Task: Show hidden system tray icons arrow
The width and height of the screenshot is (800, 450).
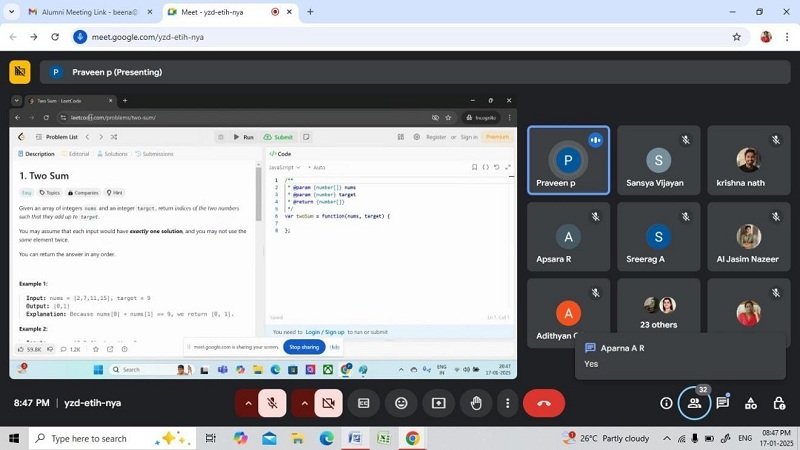Action: (x=666, y=438)
